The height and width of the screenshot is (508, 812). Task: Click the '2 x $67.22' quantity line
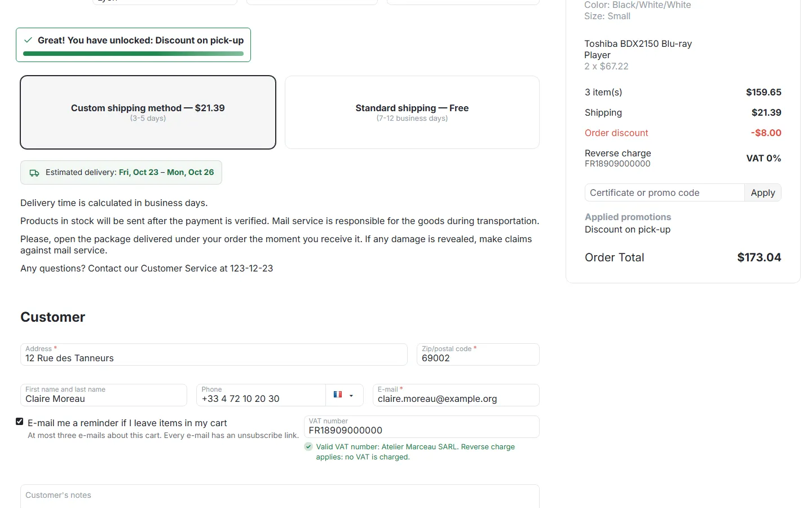[x=606, y=66]
